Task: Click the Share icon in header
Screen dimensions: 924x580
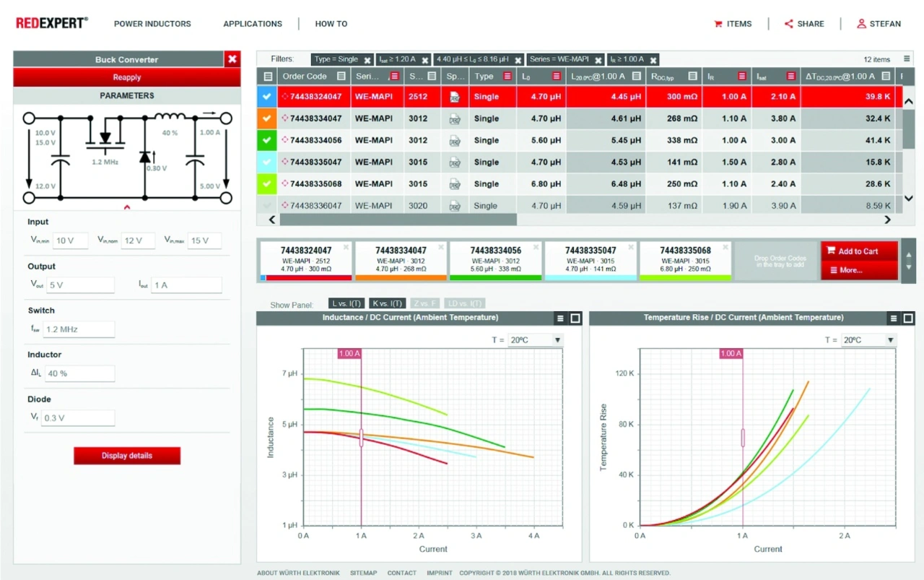Action: click(789, 24)
